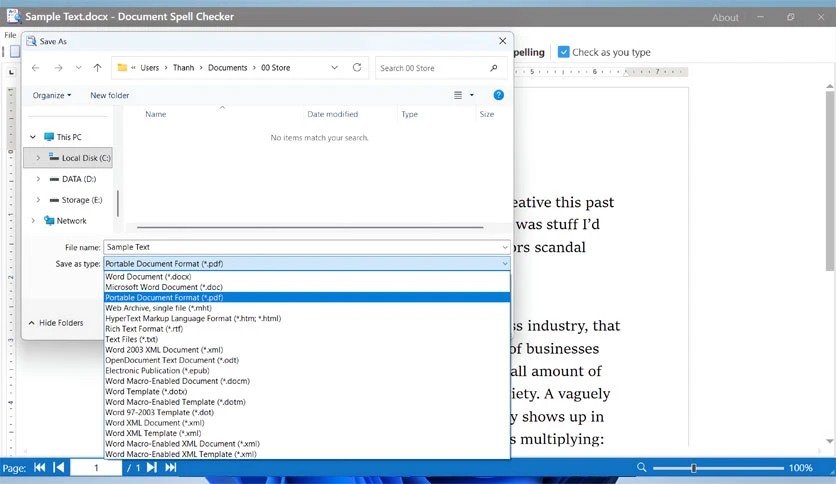Go to previous page
This screenshot has width=836, height=484.
pyautogui.click(x=59, y=467)
